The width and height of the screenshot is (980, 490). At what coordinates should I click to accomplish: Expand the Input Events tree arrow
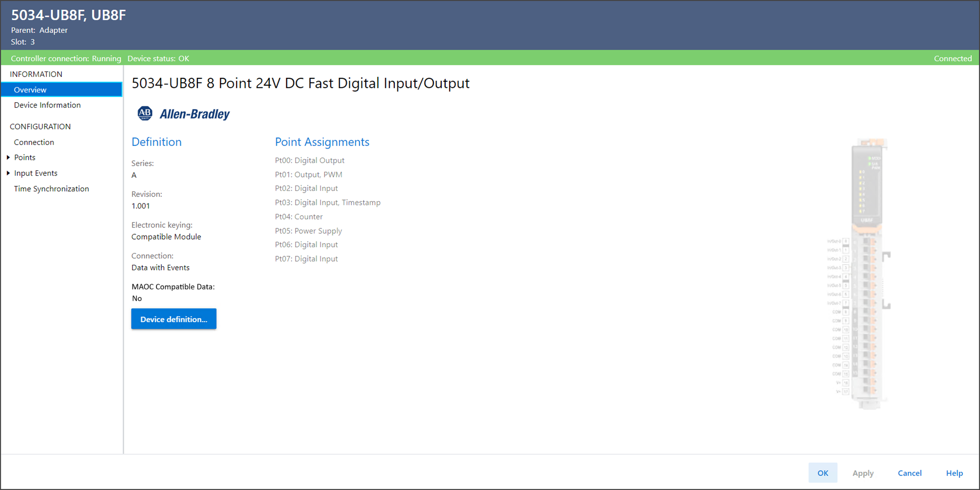coord(8,173)
